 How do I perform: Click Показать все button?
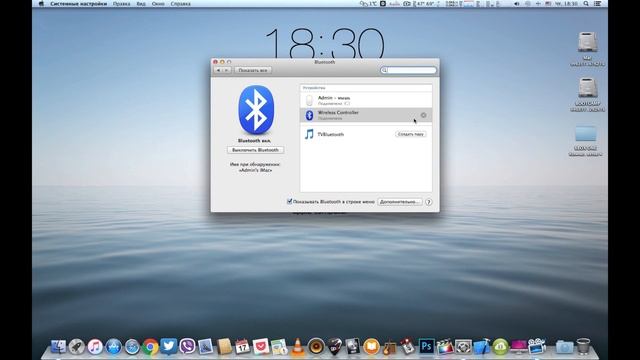tap(253, 70)
